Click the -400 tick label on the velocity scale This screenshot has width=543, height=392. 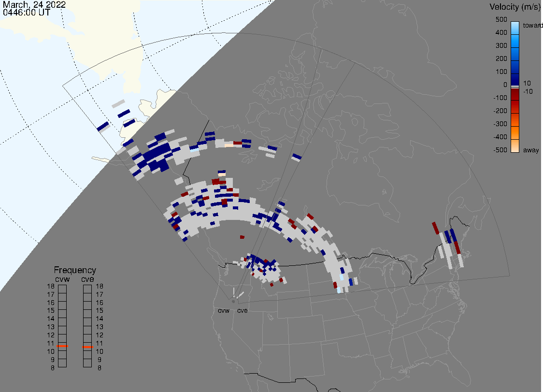[500, 137]
